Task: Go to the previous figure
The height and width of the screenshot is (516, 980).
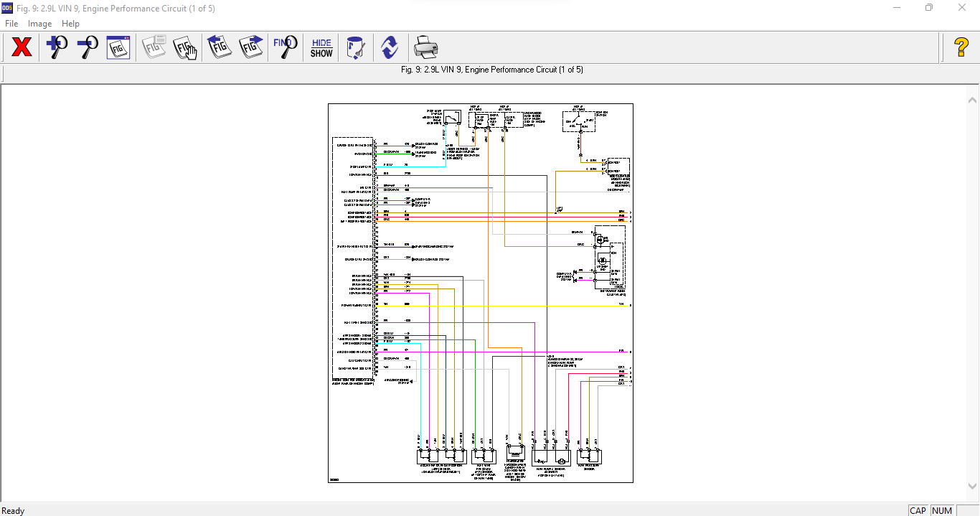Action: pyautogui.click(x=219, y=48)
